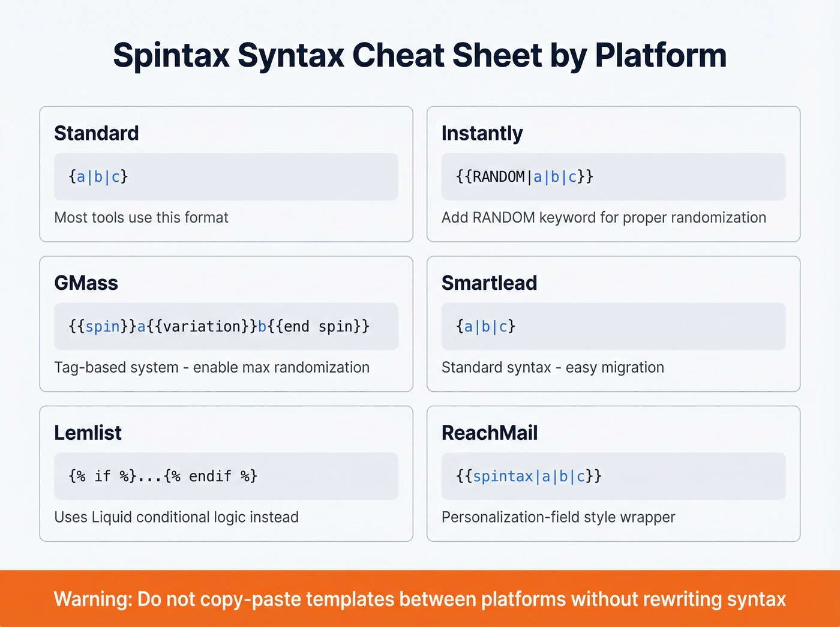Click 'Most tools use this format' caption
Viewport: 840px width, 627px height.
pos(141,218)
